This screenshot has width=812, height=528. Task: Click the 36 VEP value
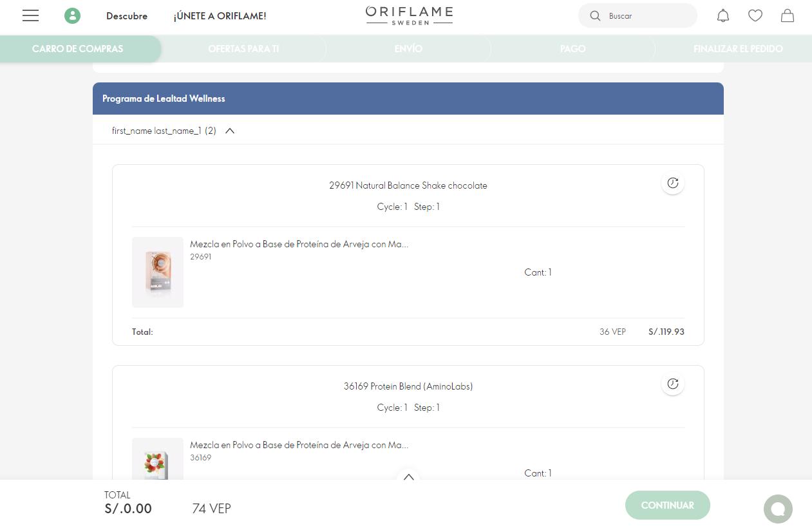click(x=612, y=332)
